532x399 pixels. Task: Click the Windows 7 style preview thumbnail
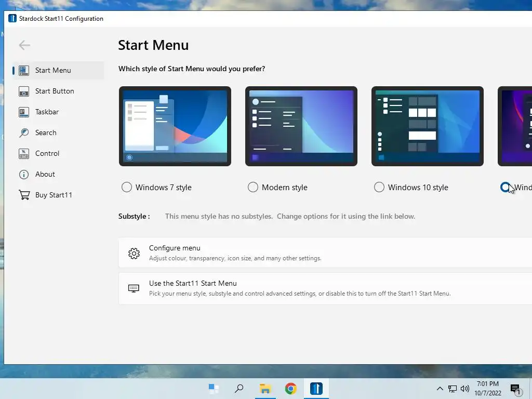pyautogui.click(x=175, y=126)
